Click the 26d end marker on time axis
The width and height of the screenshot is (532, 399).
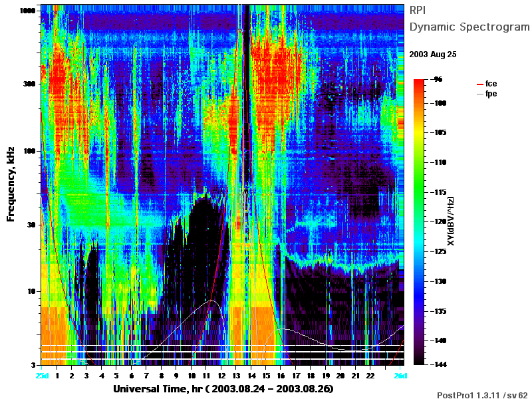400,376
